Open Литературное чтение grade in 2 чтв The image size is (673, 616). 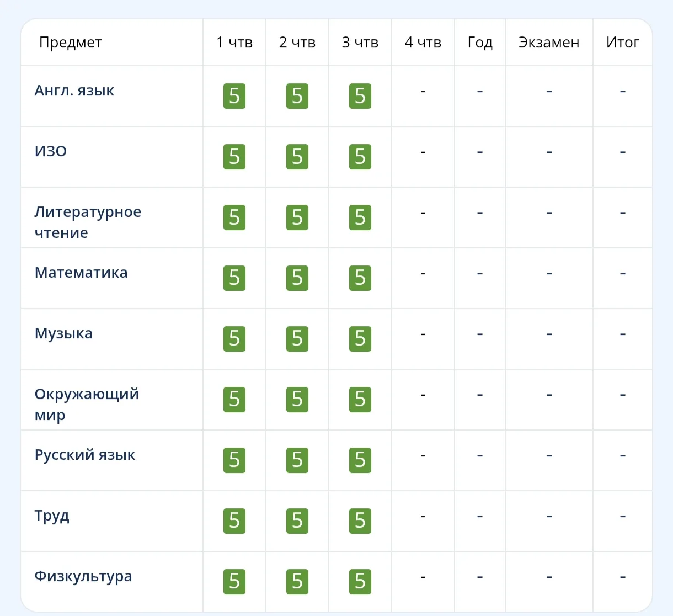click(x=297, y=217)
